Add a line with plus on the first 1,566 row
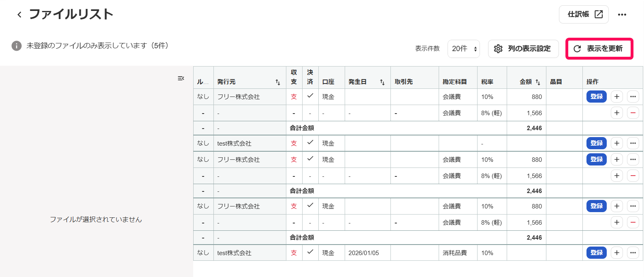The image size is (644, 277). pos(616,113)
